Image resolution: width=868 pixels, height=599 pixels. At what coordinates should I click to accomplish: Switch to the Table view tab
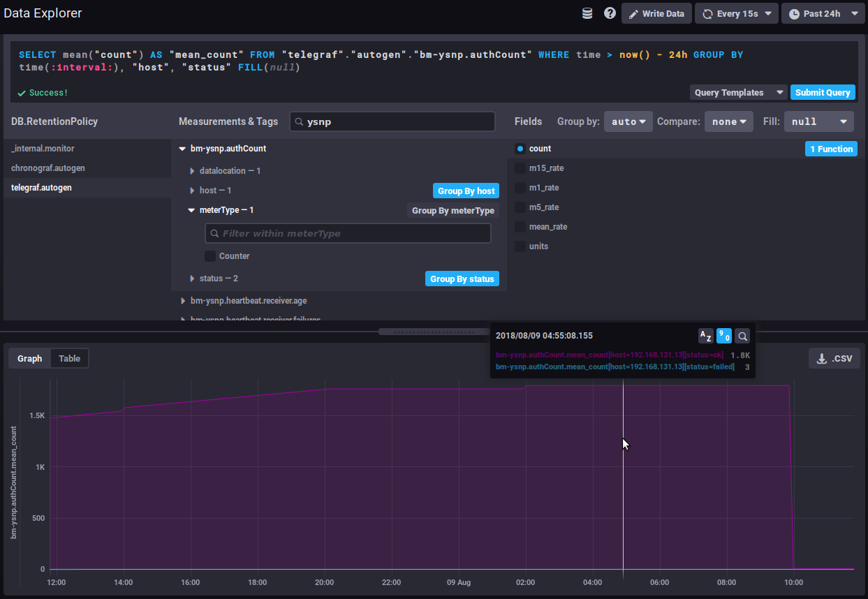click(69, 358)
